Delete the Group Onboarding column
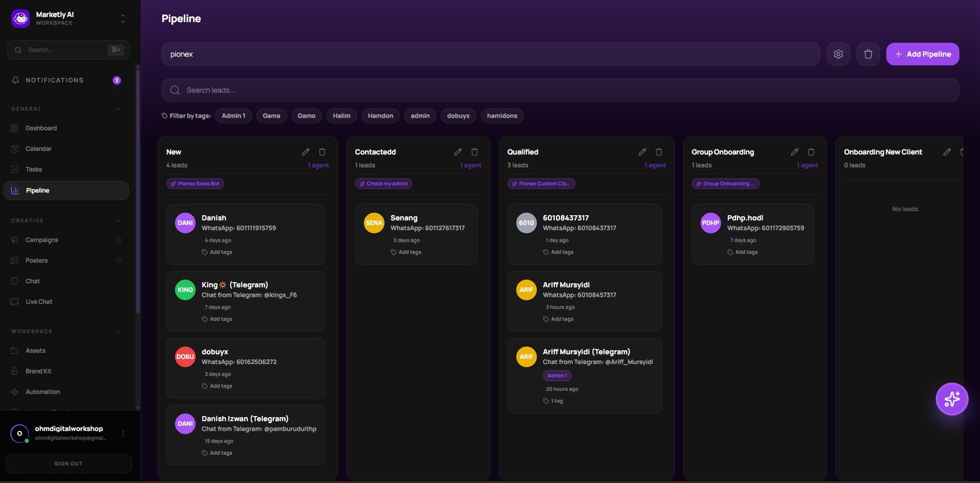The width and height of the screenshot is (980, 483). [x=811, y=152]
